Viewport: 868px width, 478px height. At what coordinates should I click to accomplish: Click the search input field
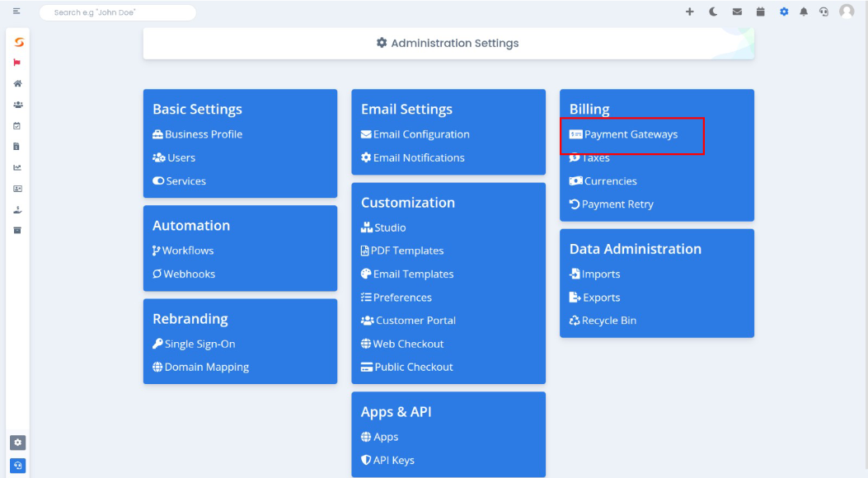[118, 12]
